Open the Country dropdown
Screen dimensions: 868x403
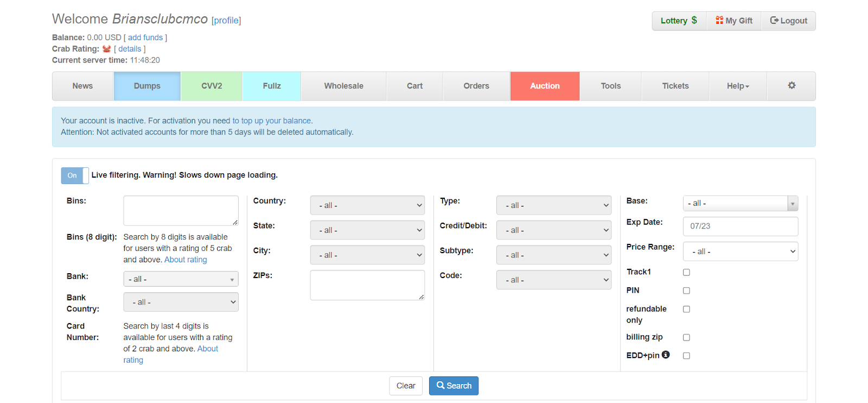pos(367,205)
